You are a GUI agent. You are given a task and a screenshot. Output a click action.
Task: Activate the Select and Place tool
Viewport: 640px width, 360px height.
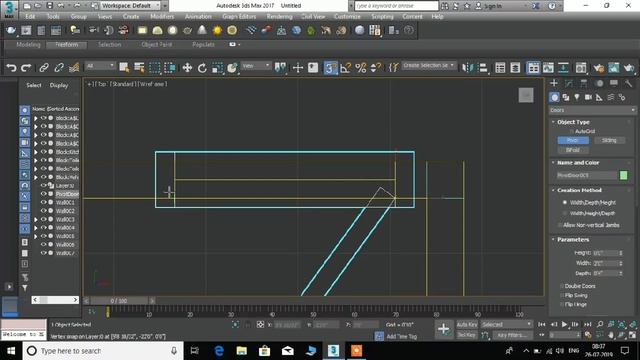[x=232, y=68]
